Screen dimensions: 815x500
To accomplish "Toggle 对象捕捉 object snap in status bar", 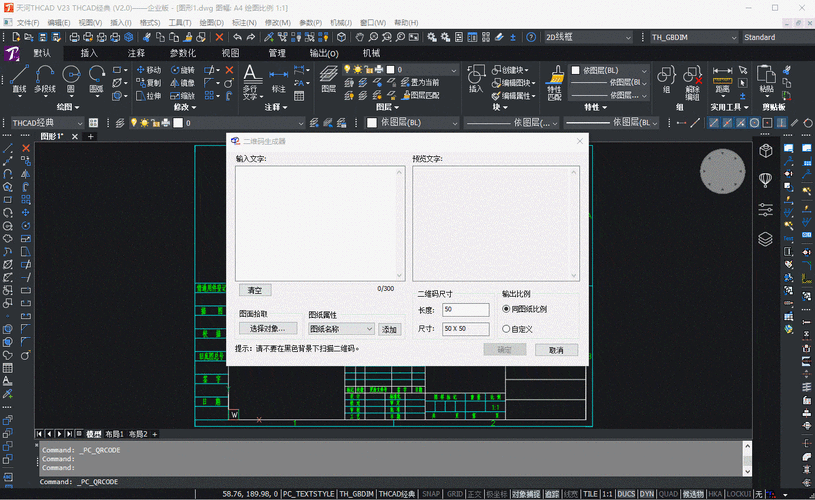I will click(x=525, y=494).
